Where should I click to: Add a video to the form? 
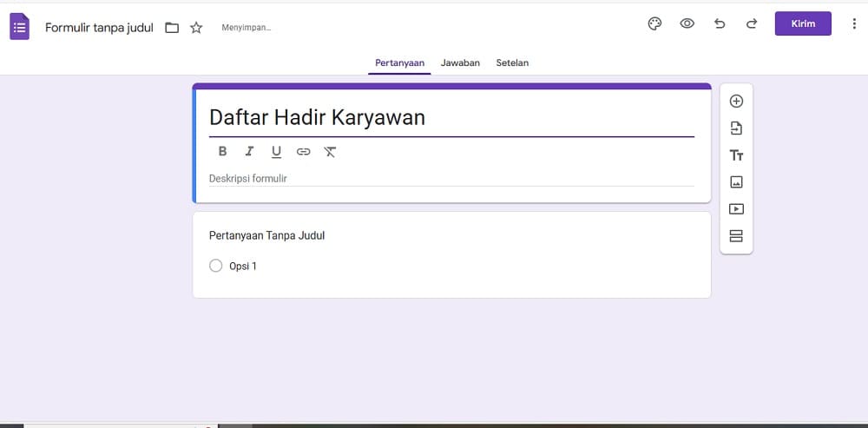click(736, 209)
